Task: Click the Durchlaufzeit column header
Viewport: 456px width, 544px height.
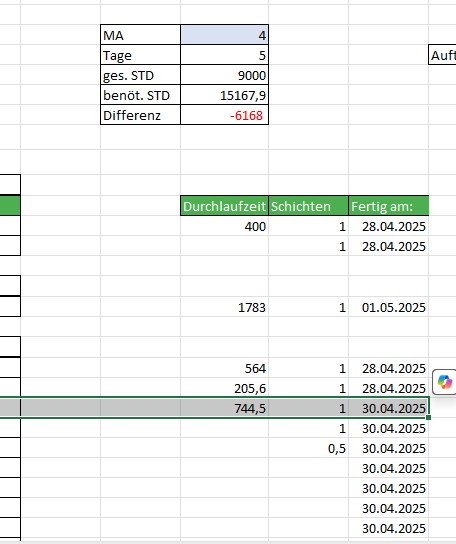Action: click(224, 206)
